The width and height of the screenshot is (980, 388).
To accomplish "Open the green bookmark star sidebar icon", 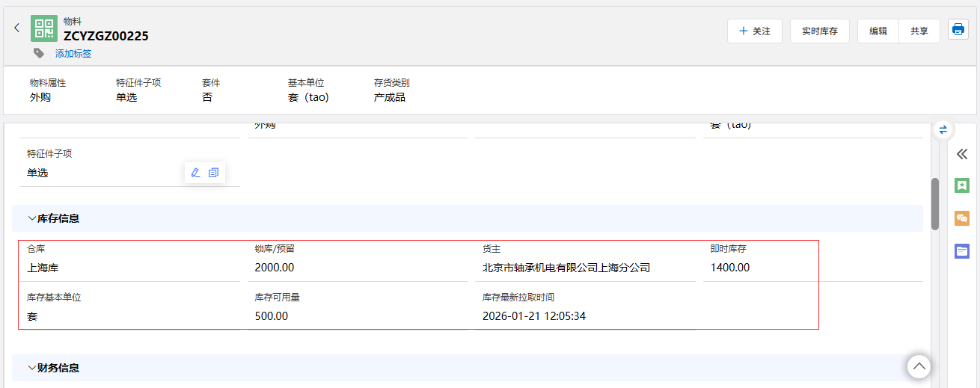I will 962,185.
